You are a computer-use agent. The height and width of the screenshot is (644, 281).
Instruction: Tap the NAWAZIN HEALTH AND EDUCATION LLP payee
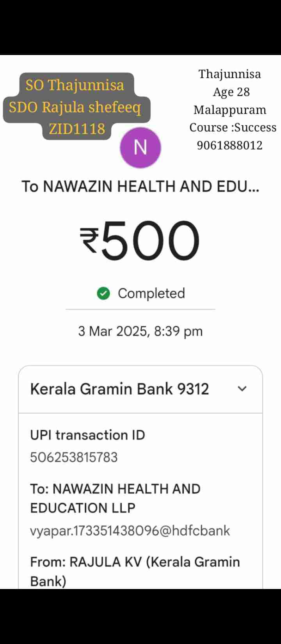115,498
